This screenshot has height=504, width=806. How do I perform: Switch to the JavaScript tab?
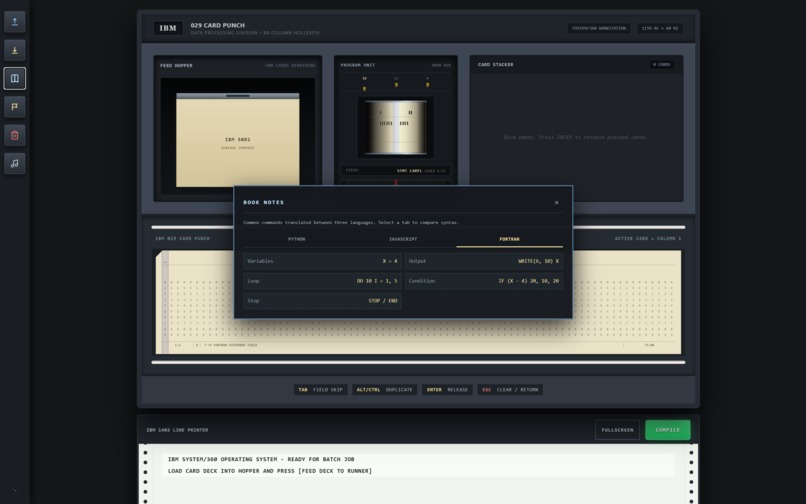[x=403, y=239]
